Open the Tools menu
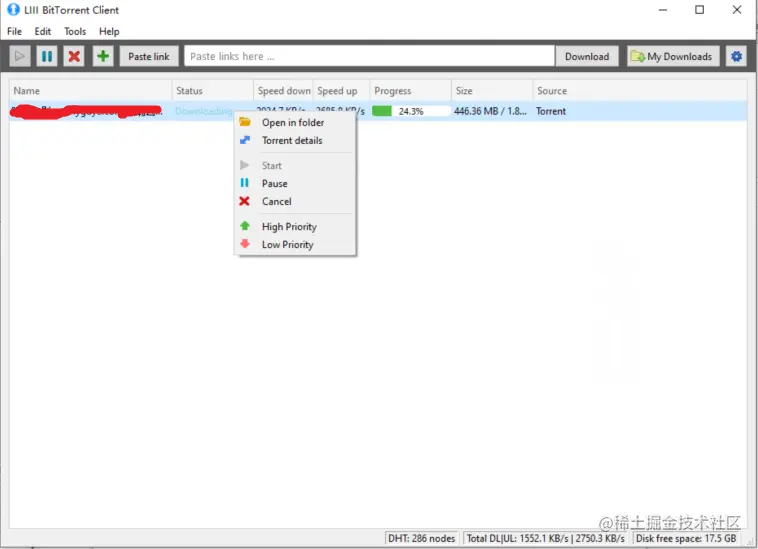The width and height of the screenshot is (758, 549). click(75, 31)
